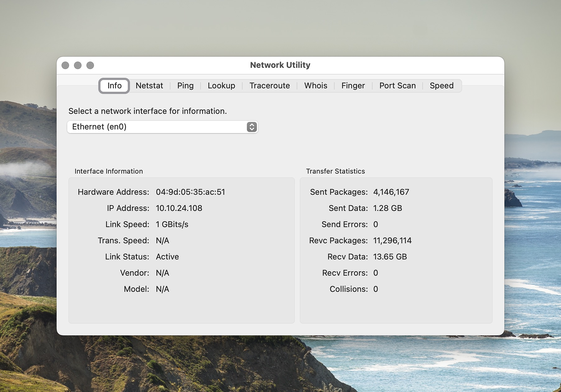Switch to the Speed tab
Image resolution: width=561 pixels, height=392 pixels.
(x=442, y=86)
